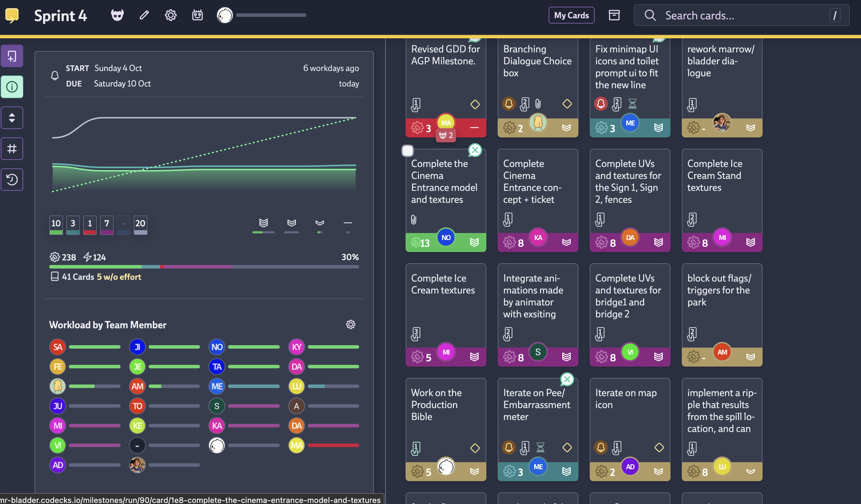
Task: Click the grey status swatch showing 20
Action: coord(141,225)
